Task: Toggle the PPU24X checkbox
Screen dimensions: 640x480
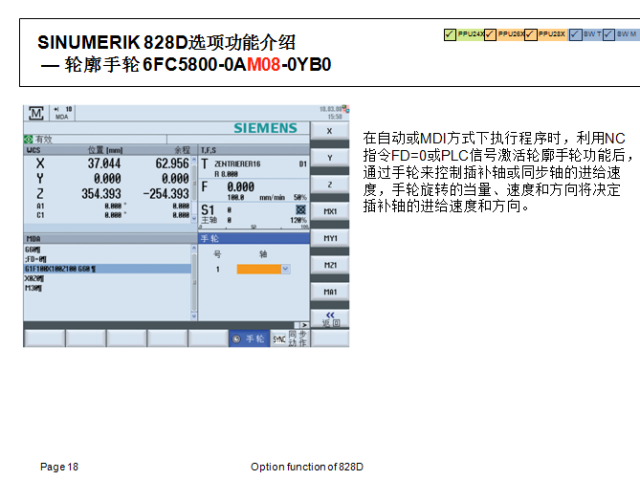Action: (x=449, y=34)
